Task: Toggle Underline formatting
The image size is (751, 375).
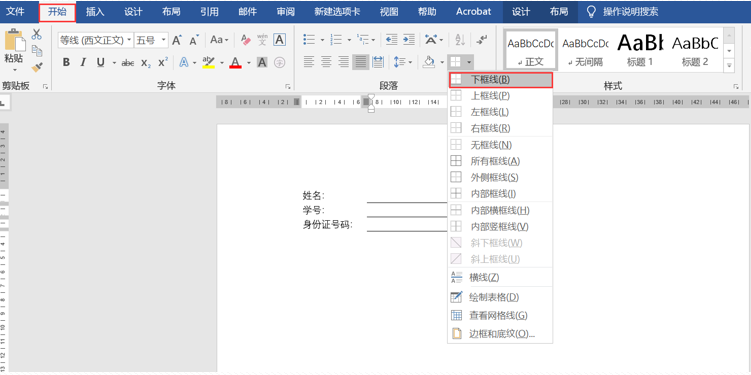Action: (101, 62)
